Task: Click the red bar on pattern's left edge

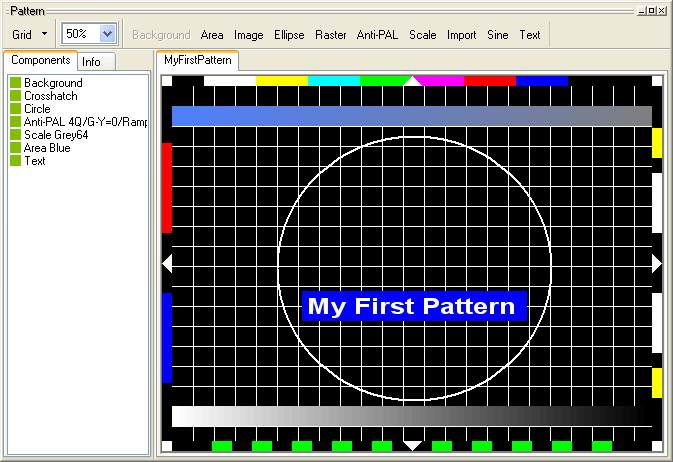Action: point(167,188)
